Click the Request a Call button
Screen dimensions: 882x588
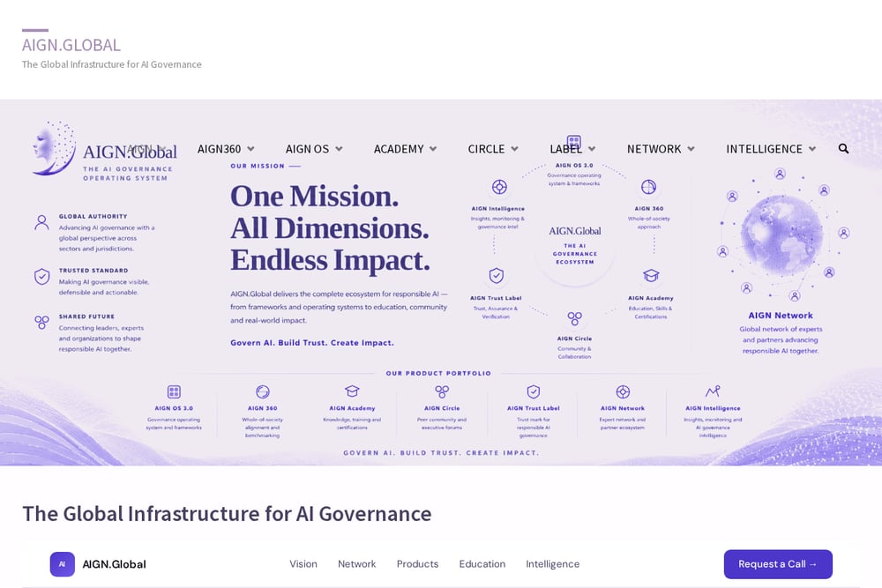[x=778, y=564]
